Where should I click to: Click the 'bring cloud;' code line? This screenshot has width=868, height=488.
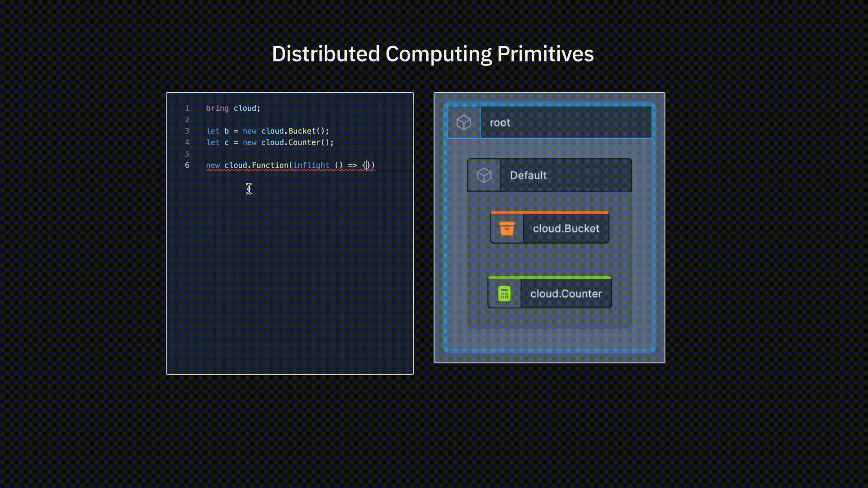click(233, 108)
